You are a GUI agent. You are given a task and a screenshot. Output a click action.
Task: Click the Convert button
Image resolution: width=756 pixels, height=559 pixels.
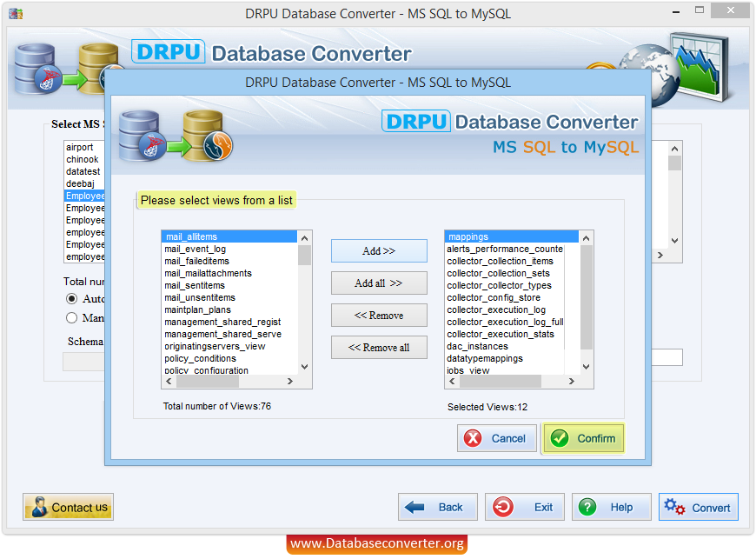pyautogui.click(x=699, y=507)
